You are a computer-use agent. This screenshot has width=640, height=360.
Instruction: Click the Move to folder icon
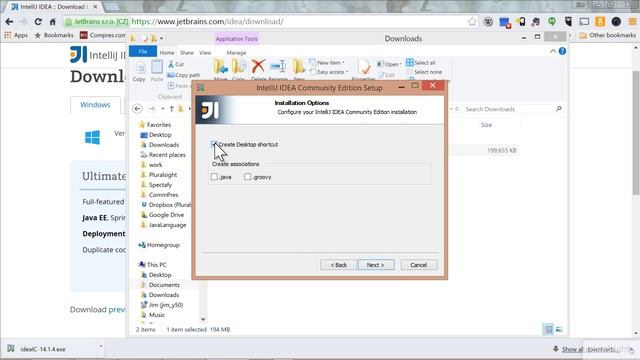220,68
